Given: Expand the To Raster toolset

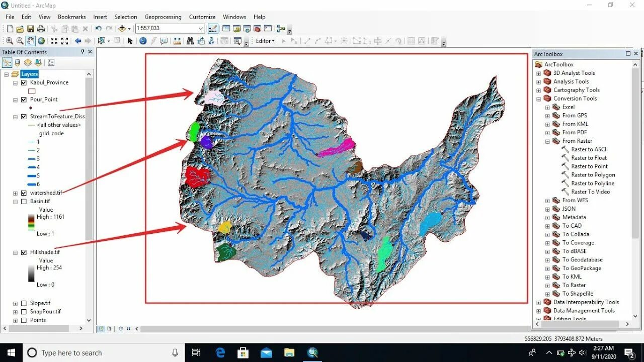Looking at the screenshot, I should click(x=548, y=285).
